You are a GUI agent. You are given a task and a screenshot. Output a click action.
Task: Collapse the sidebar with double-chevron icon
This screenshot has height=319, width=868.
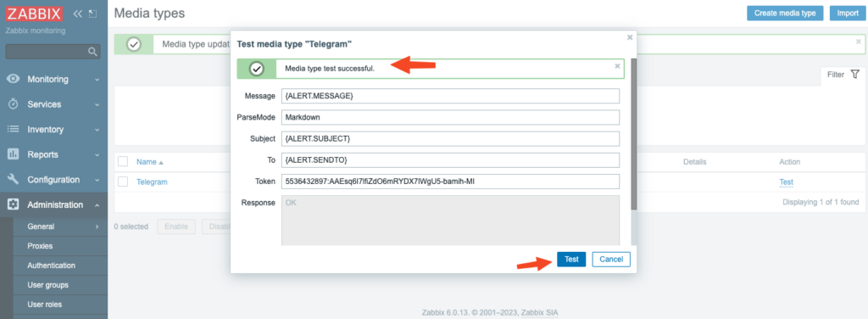click(x=77, y=14)
